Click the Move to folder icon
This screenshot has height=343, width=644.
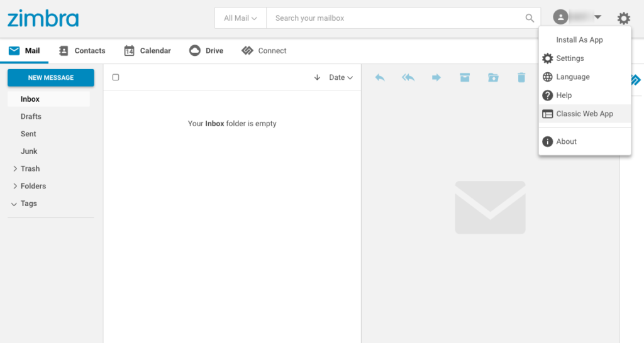point(493,77)
